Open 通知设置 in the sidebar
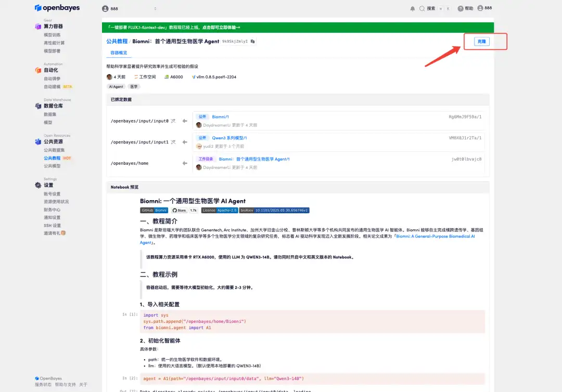Image resolution: width=562 pixels, height=392 pixels. pos(52,218)
